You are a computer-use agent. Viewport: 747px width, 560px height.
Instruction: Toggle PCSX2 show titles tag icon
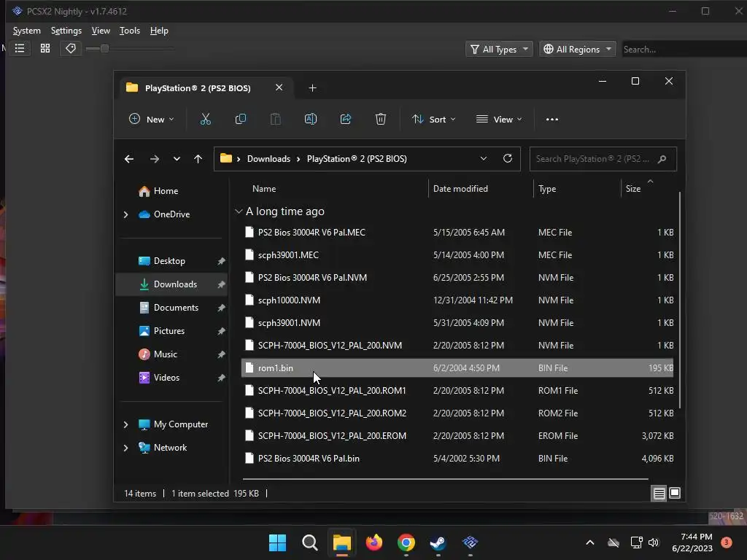[71, 49]
